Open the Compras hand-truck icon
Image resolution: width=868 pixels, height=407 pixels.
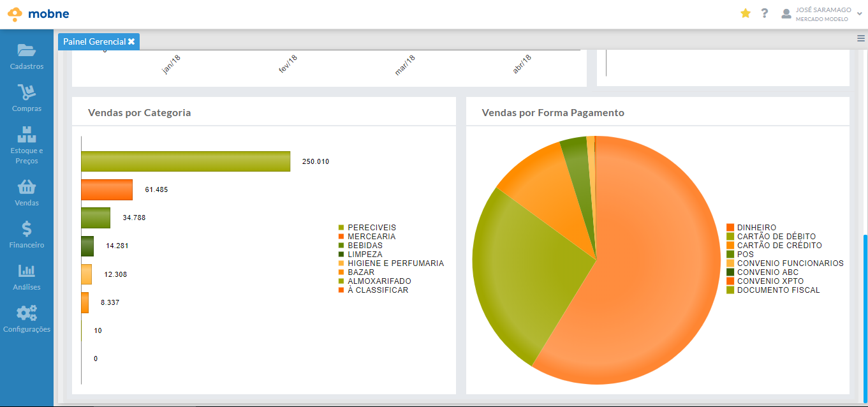click(x=27, y=93)
